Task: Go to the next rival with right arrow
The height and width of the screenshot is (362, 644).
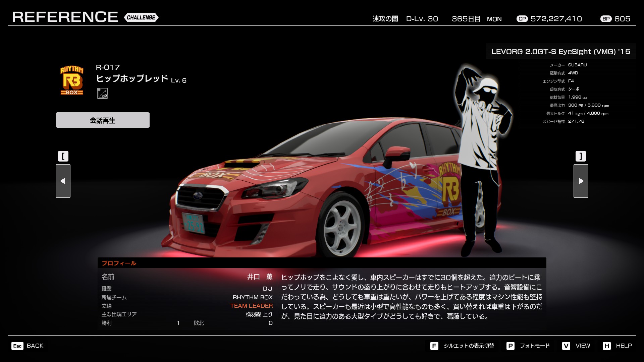Action: (581, 181)
